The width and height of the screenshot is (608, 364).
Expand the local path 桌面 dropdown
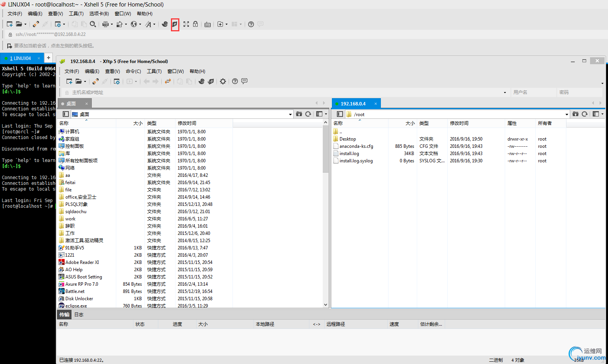290,114
